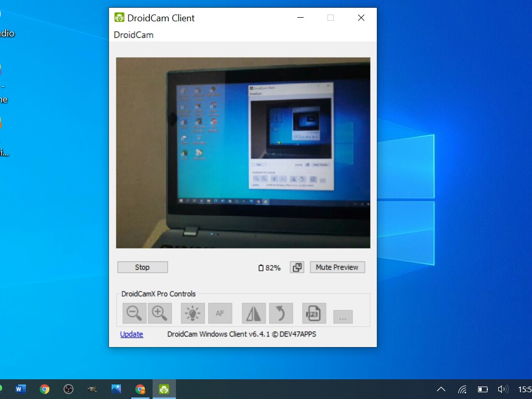Click the zoom out magnifier icon
Viewport: 532px width, 399px height.
[x=134, y=313]
